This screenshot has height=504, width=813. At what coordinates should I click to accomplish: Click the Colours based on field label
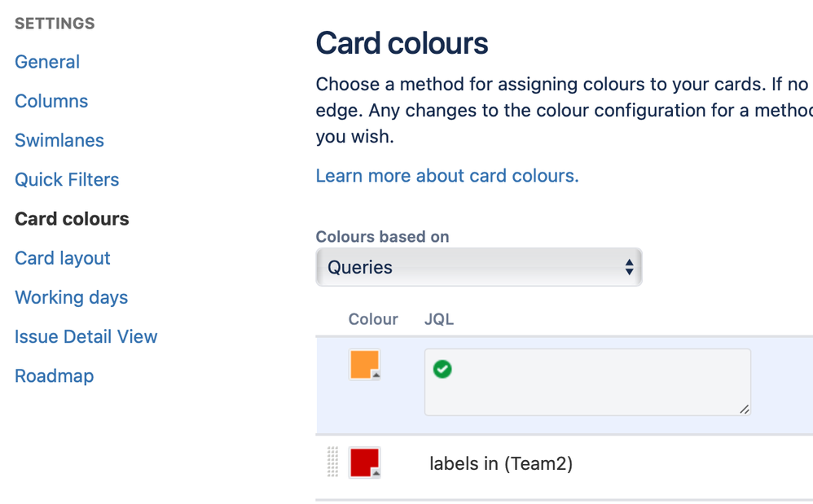pos(382,237)
